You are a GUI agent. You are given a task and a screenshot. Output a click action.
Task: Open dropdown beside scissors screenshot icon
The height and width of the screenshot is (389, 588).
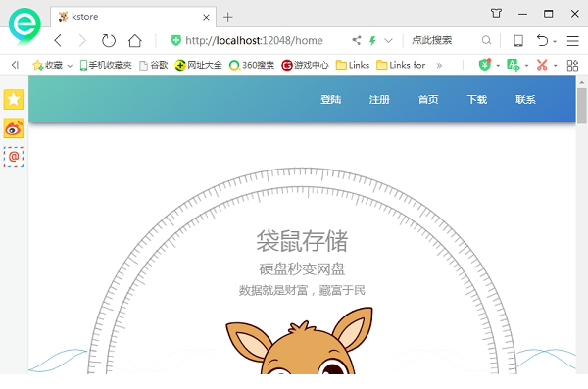point(555,66)
